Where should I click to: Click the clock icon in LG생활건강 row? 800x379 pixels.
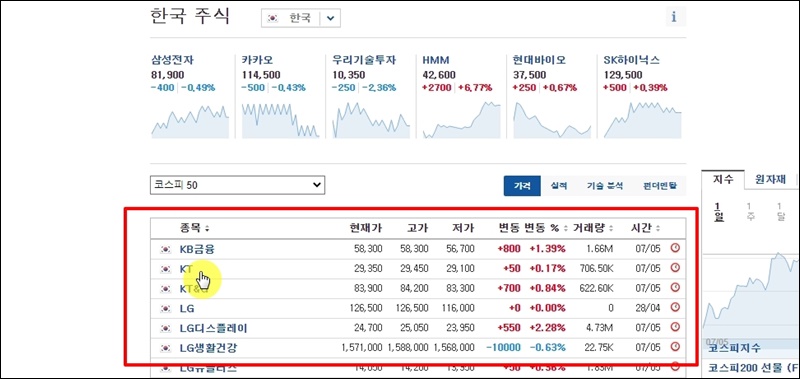pyautogui.click(x=675, y=347)
